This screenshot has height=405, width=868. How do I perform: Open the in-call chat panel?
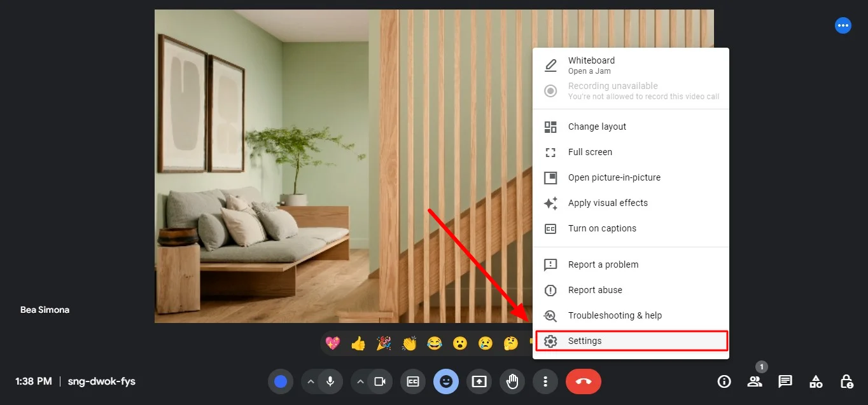click(785, 381)
